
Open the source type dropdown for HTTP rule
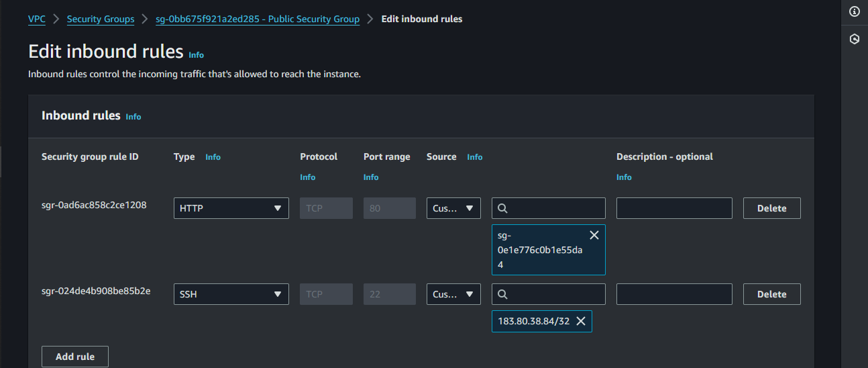tap(453, 208)
